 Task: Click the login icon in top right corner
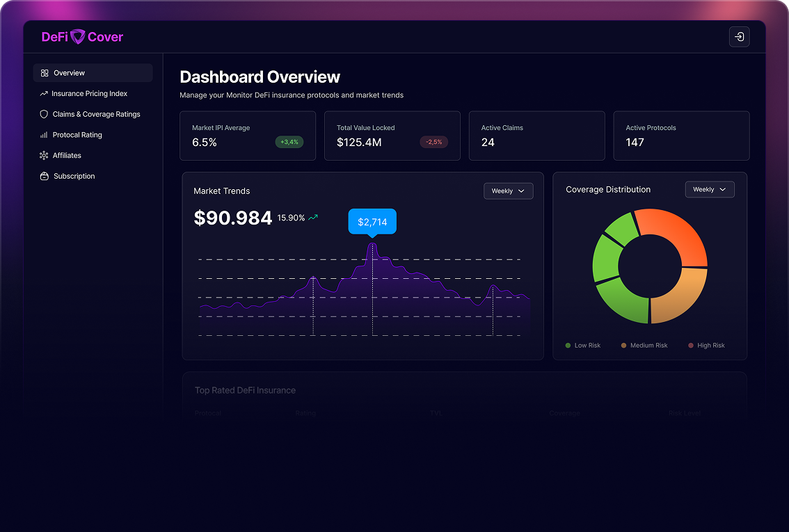click(x=739, y=36)
